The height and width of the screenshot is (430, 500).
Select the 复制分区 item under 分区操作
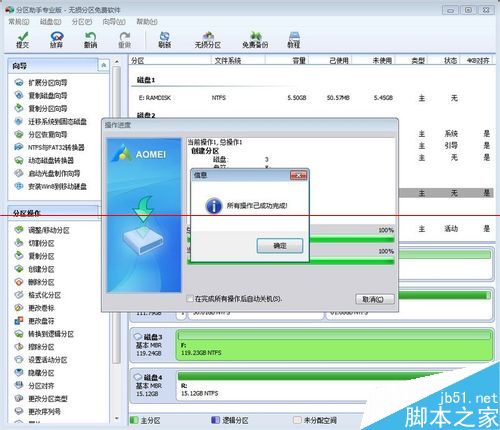[x=35, y=256]
